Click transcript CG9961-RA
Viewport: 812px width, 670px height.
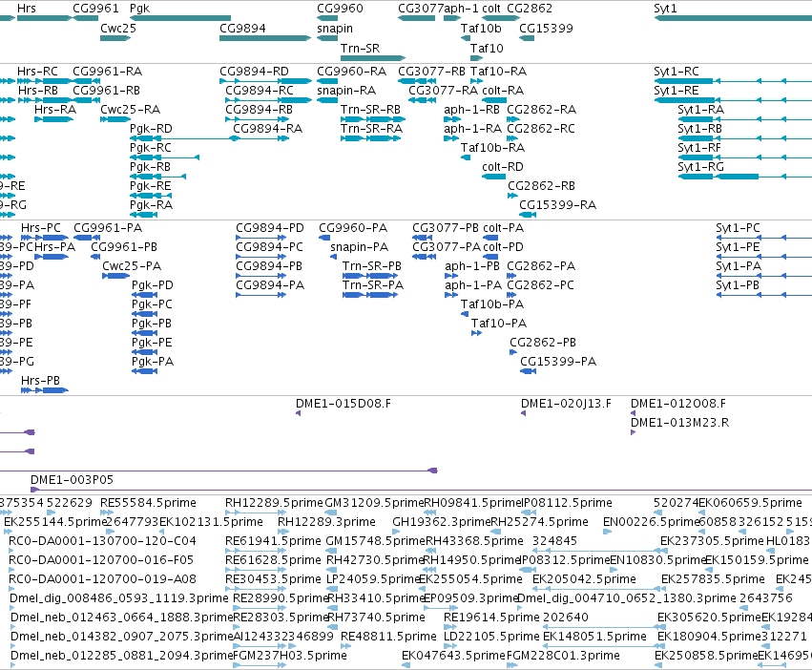[107, 71]
